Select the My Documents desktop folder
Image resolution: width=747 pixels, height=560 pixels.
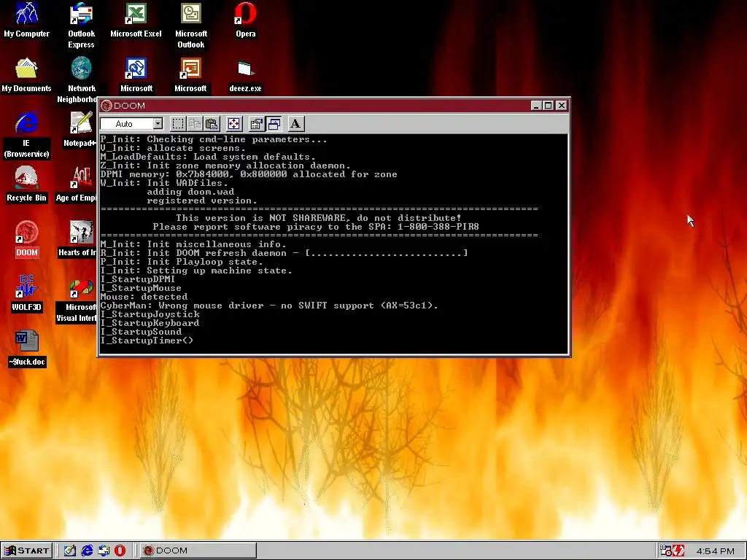pyautogui.click(x=27, y=75)
